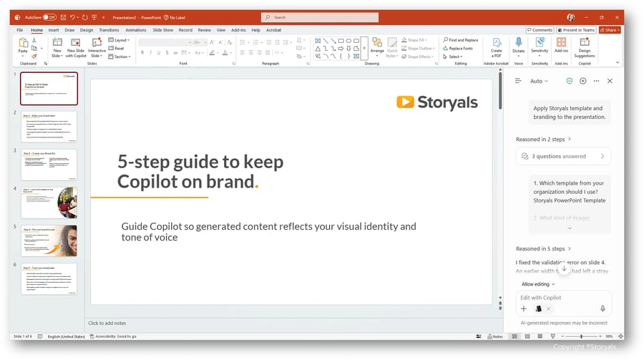Toggle text Shadow formatting
This screenshot has height=360, width=644.
click(x=167, y=52)
